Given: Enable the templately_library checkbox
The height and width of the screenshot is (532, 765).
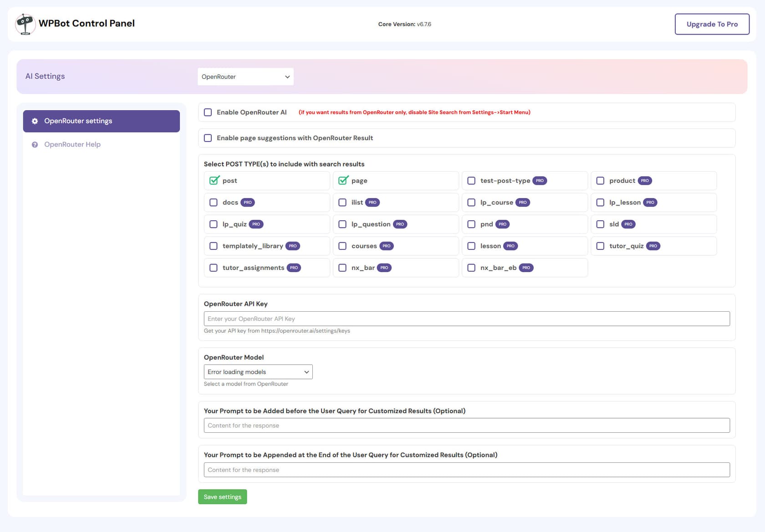Looking at the screenshot, I should 213,246.
